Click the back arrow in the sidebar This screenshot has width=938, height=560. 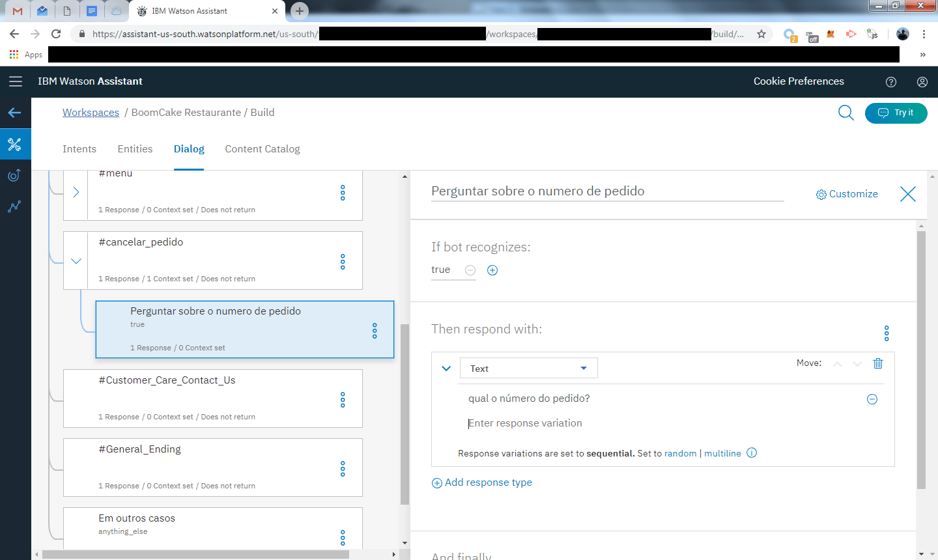[14, 113]
